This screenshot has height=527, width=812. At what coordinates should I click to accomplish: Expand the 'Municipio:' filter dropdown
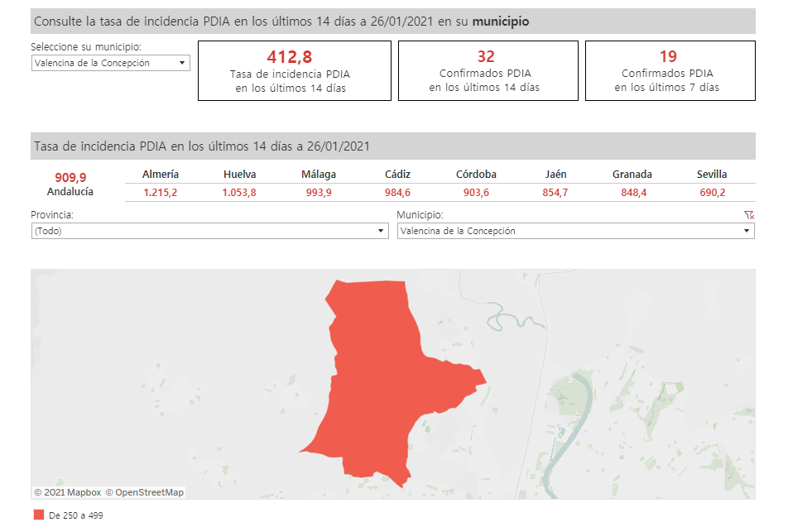[x=575, y=232]
